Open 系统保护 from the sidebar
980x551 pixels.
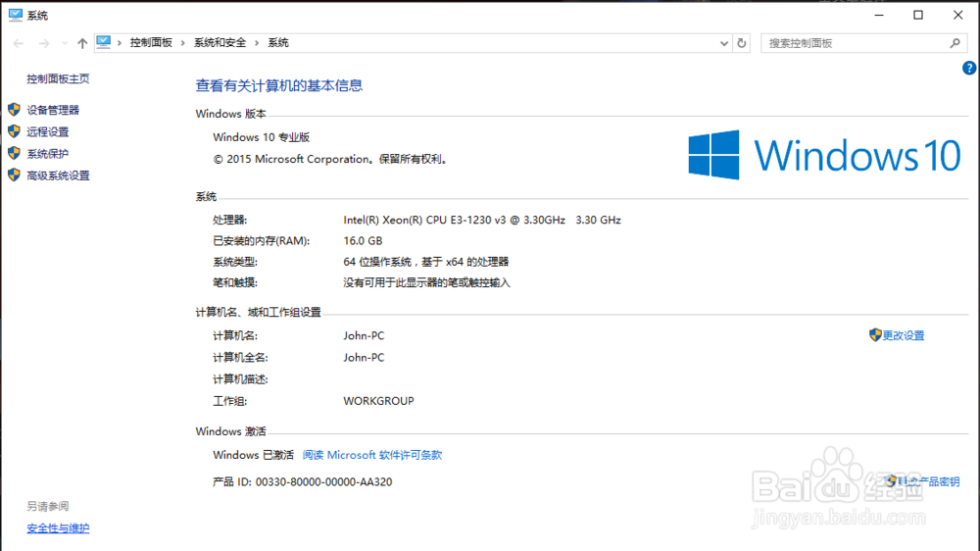click(47, 154)
